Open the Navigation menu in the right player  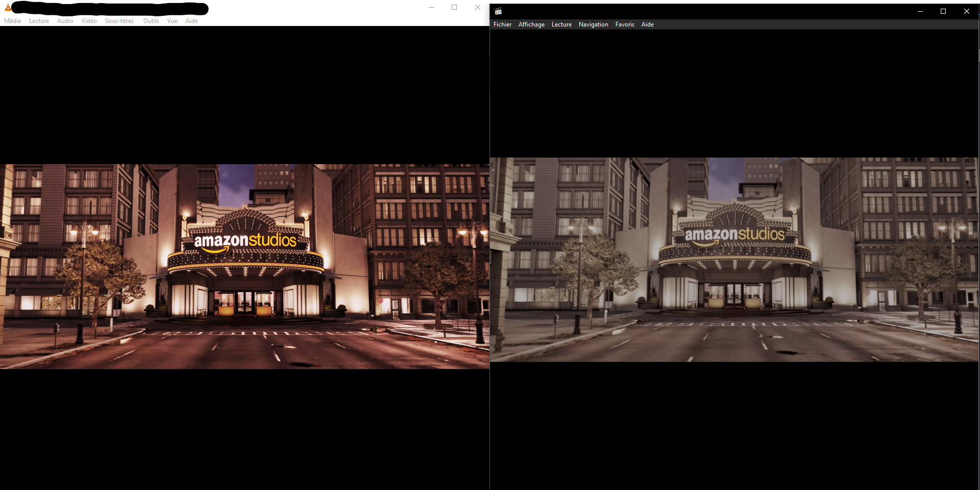coord(593,24)
